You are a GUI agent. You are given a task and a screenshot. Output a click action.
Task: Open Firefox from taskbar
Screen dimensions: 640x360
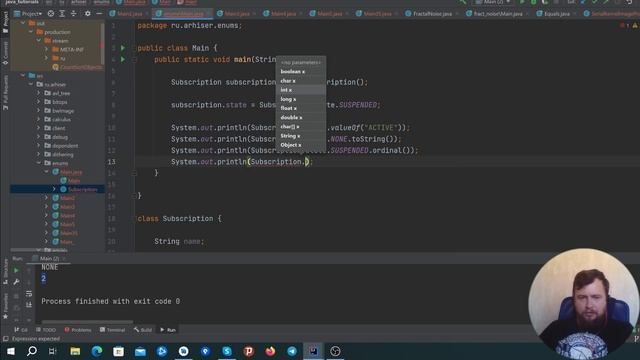point(270,351)
